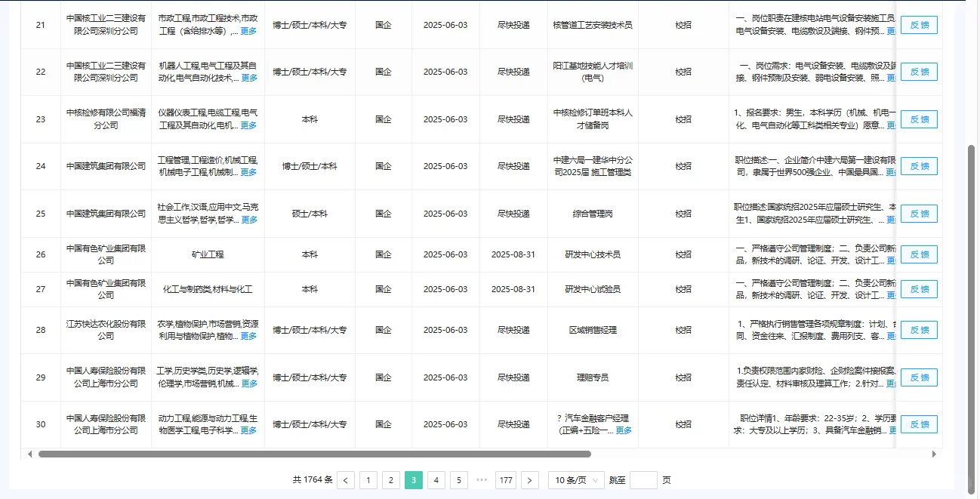Expand 更多 for 汽车金融客户经理 position name
The image size is (980, 499).
[x=624, y=432]
